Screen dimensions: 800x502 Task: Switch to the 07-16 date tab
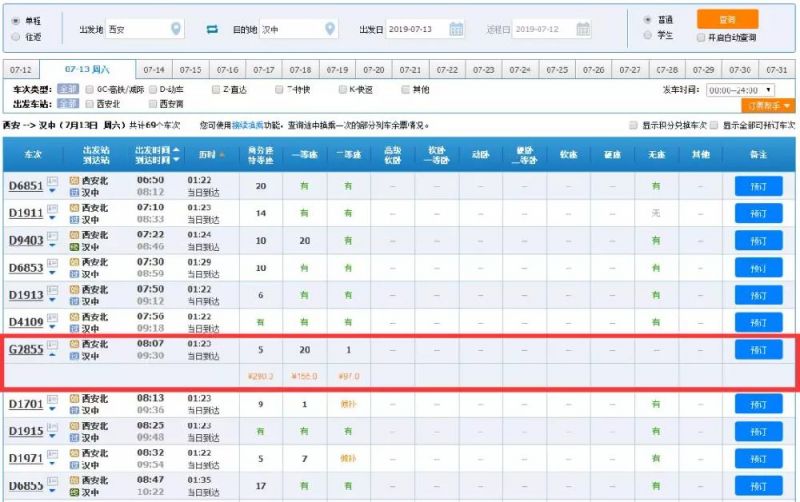click(228, 70)
